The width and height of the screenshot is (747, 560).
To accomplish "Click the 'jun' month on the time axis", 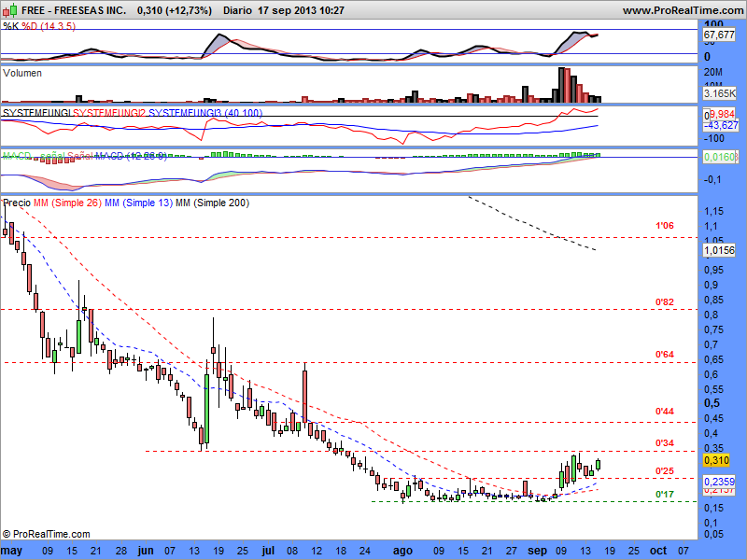I will [x=146, y=551].
